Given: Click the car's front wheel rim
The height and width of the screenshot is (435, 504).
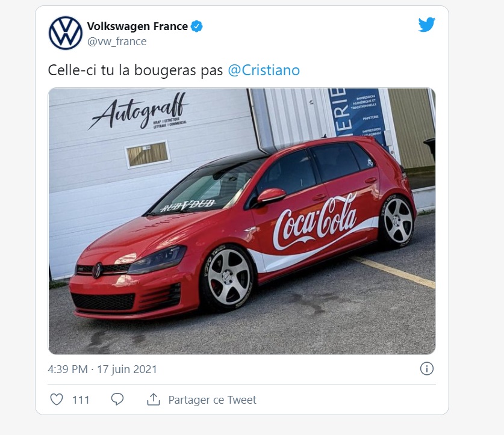Looking at the screenshot, I should click(x=229, y=277).
